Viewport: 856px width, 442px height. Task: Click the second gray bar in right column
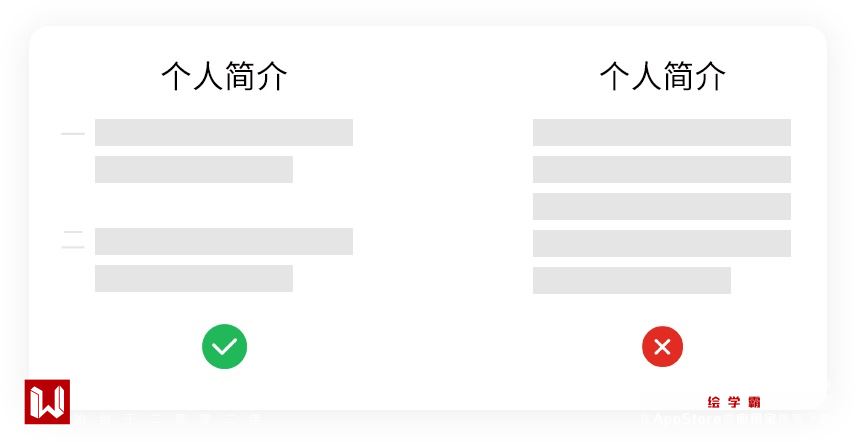(x=662, y=170)
